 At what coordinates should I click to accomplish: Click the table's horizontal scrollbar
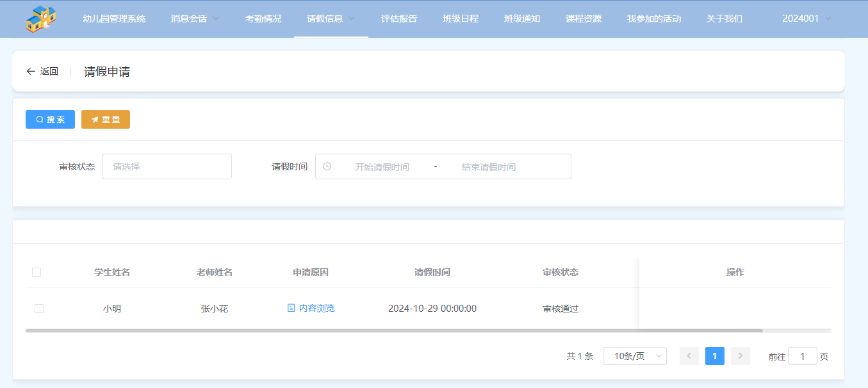tap(394, 331)
